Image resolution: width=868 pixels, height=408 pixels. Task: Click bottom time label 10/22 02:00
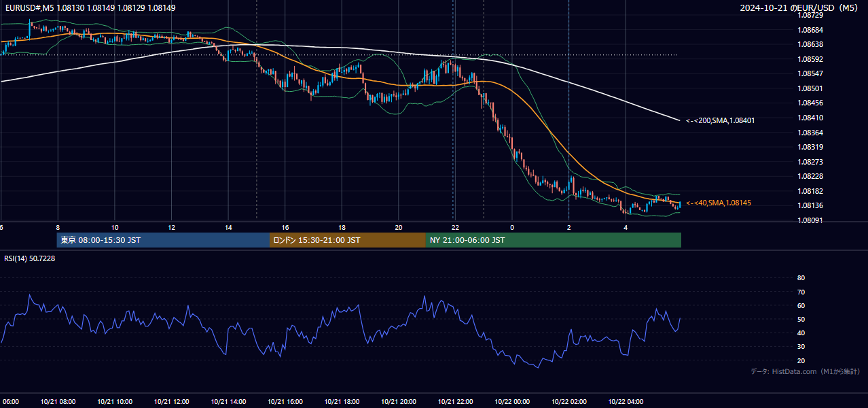point(568,402)
